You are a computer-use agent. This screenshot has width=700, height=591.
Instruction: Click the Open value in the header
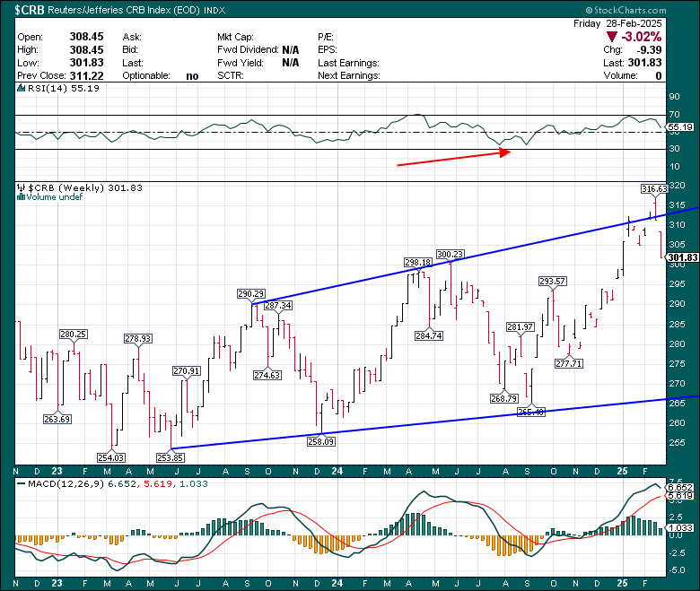[87, 37]
